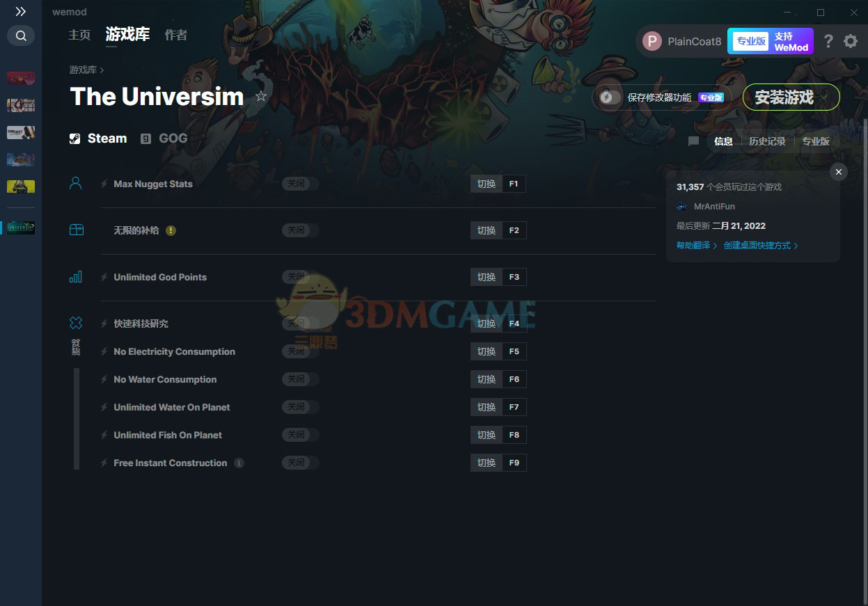Toggle the 无限的补给 switch
This screenshot has width=868, height=606.
300,230
